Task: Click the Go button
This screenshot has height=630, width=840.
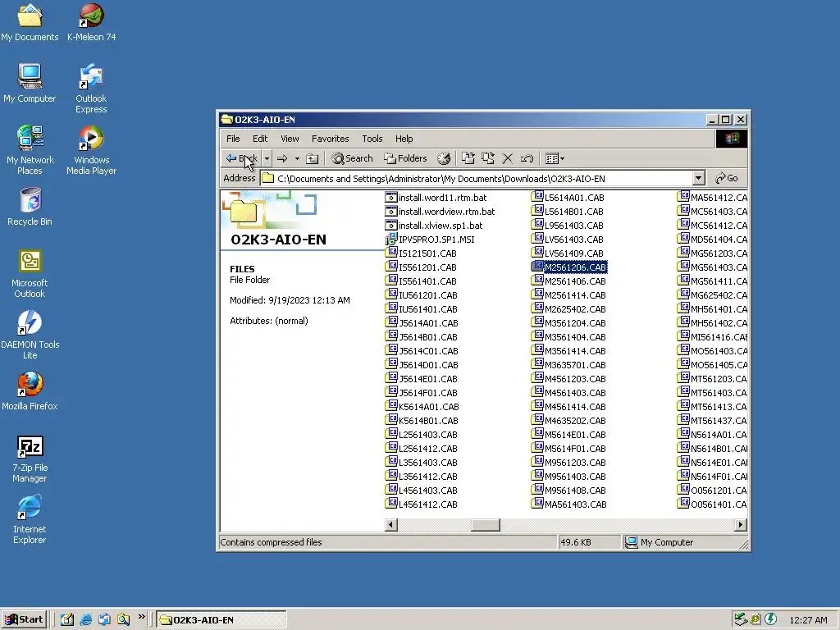Action: [x=727, y=178]
